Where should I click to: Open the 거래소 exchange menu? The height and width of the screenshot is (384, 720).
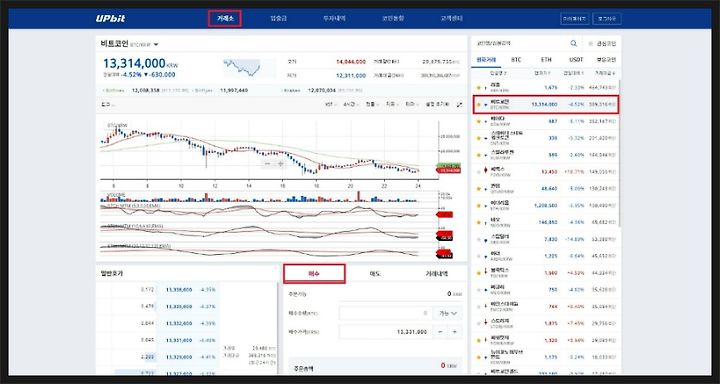coord(225,19)
